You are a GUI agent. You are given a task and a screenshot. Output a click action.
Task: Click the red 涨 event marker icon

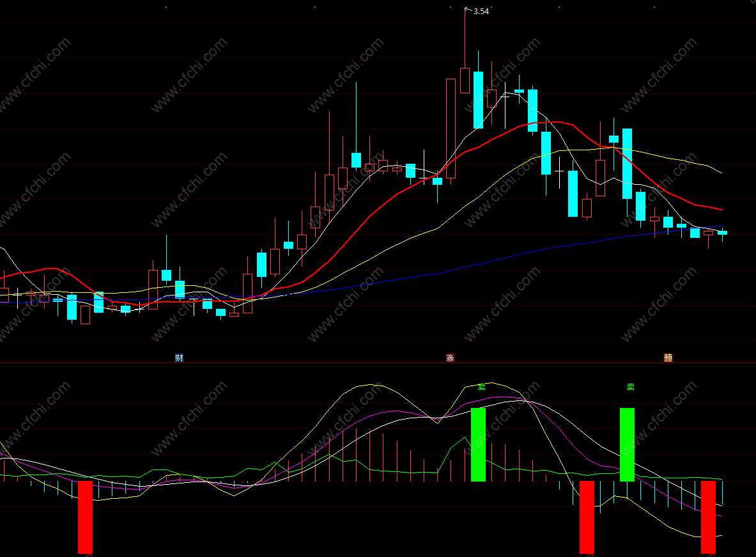pyautogui.click(x=450, y=357)
